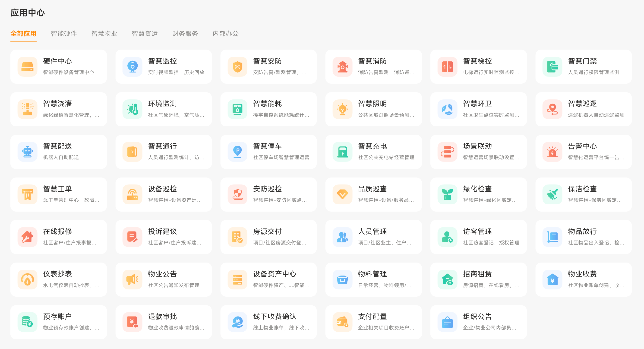Click description text 社区公共充电站经营管理

pos(386,157)
